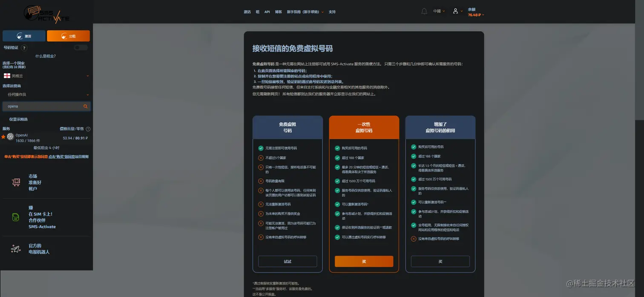Expand the 任何操作员 operator dropdown
The width and height of the screenshot is (644, 297).
(x=46, y=94)
